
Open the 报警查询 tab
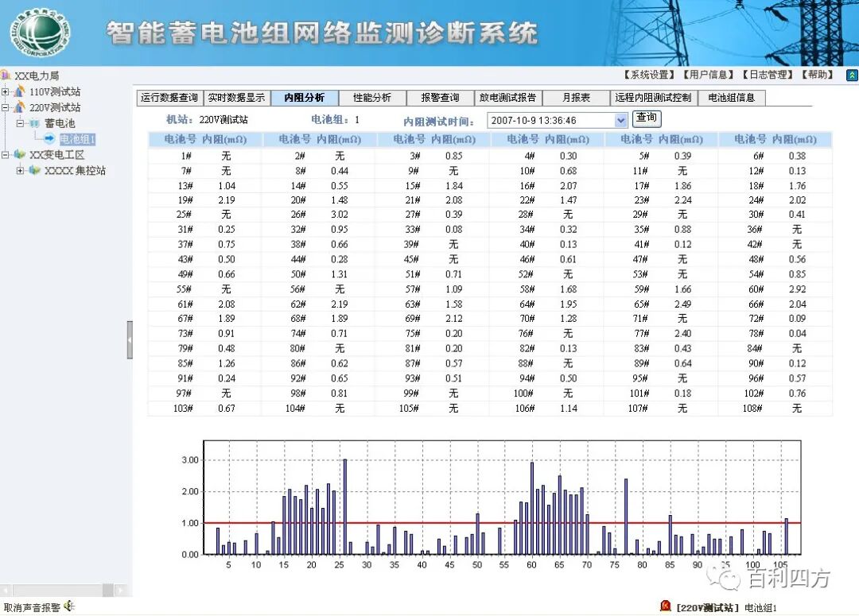point(440,98)
